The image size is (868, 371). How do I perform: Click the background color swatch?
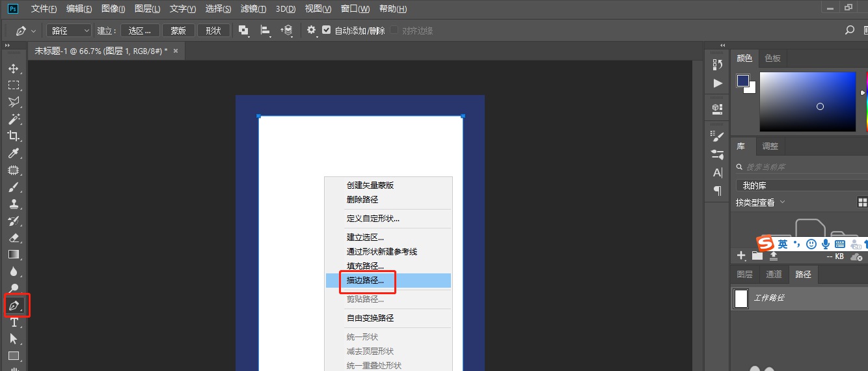pyautogui.click(x=752, y=88)
